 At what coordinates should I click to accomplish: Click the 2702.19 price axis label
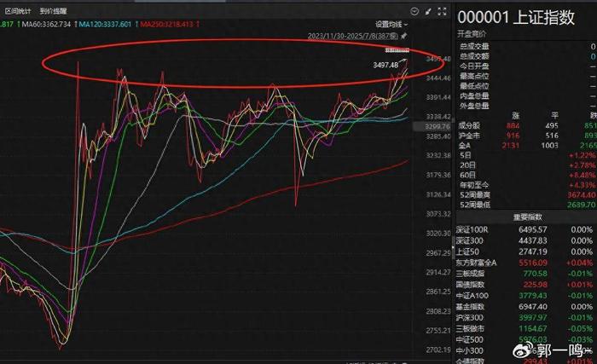tap(438, 350)
